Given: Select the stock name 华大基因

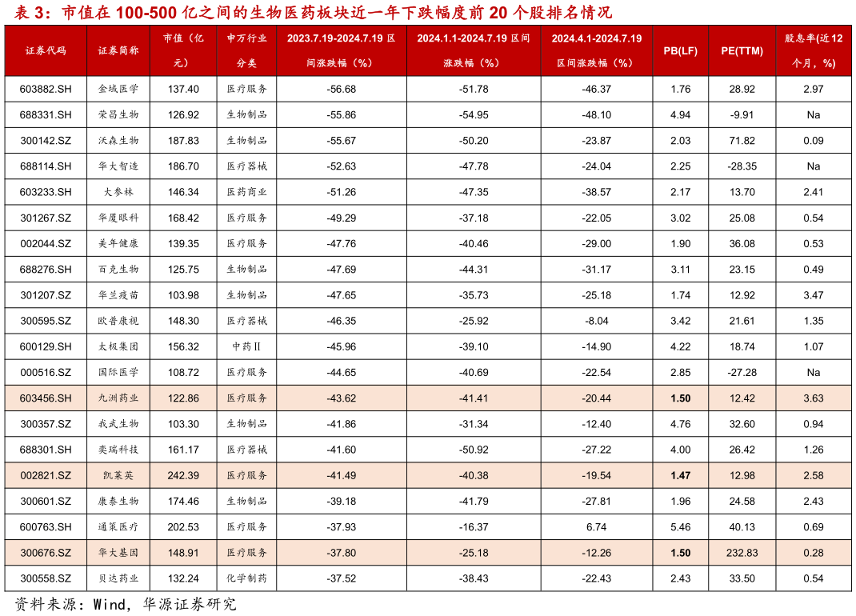Looking at the screenshot, I should tap(118, 553).
